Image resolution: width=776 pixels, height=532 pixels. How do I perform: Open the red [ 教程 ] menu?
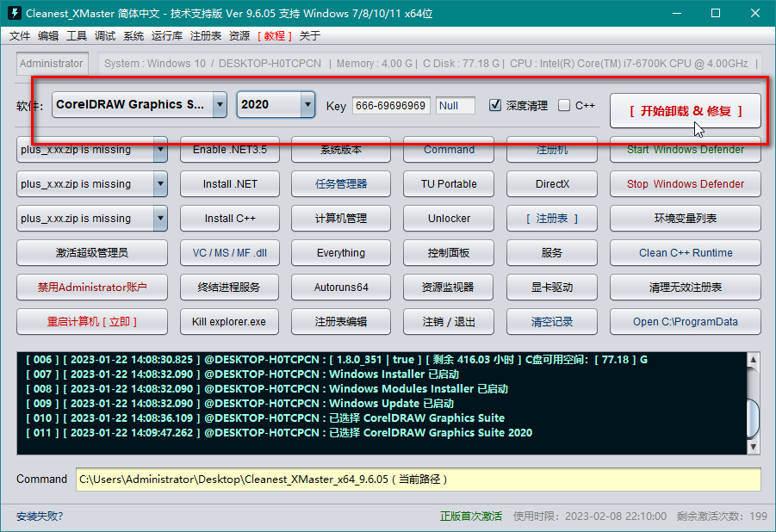(x=275, y=35)
